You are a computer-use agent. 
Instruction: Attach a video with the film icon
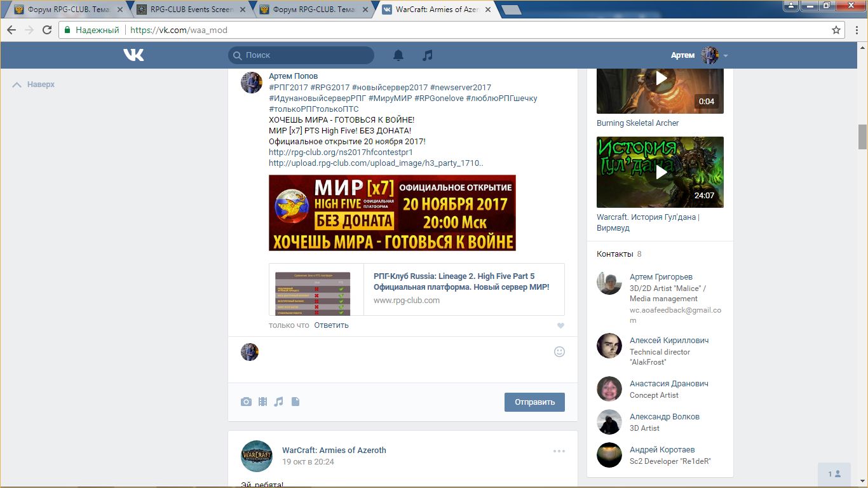tap(262, 402)
